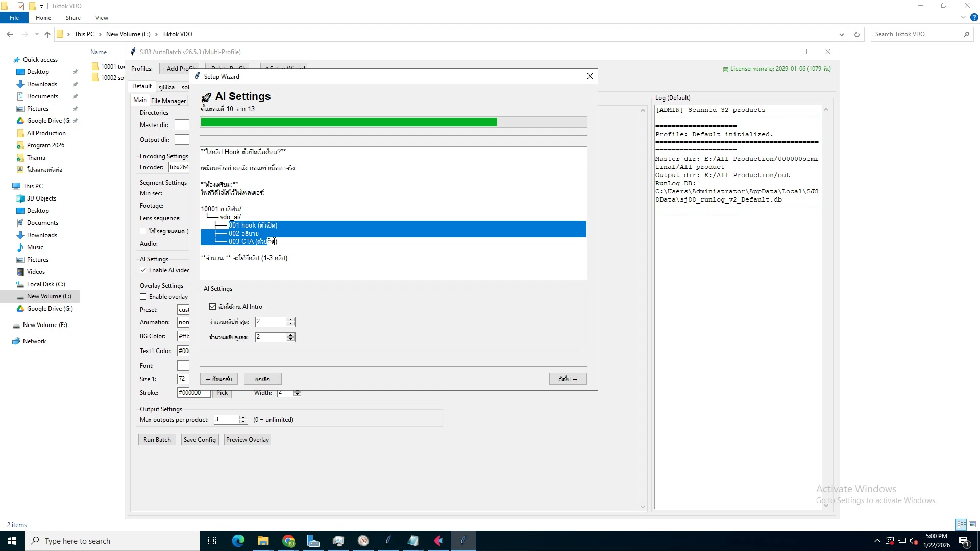Expand the address bar history dropdown
Image resolution: width=980 pixels, height=551 pixels.
[x=841, y=34]
